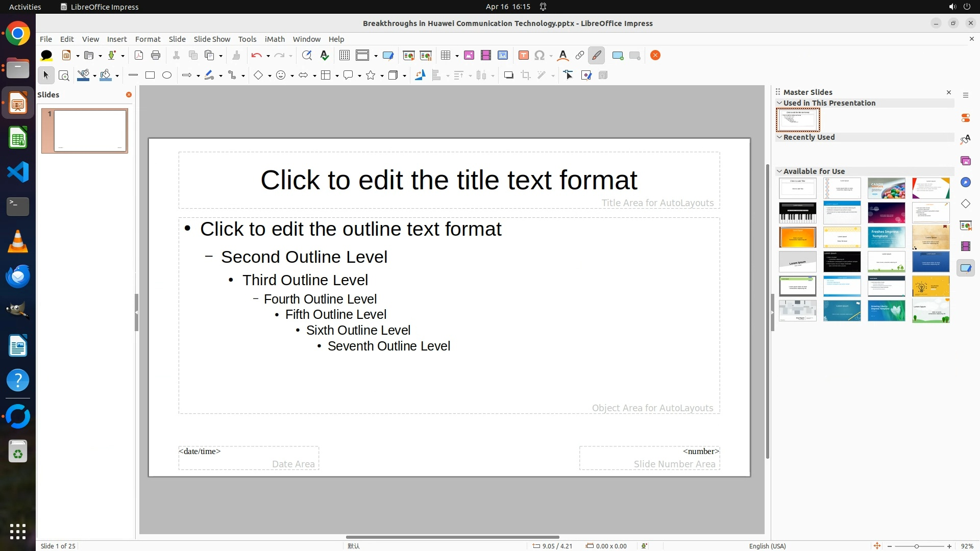Click the Insert Hyperlink icon
The width and height of the screenshot is (980, 551).
pos(580,55)
